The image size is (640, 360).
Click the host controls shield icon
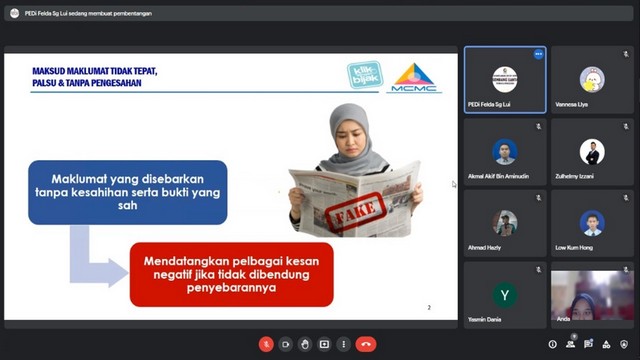tap(624, 344)
